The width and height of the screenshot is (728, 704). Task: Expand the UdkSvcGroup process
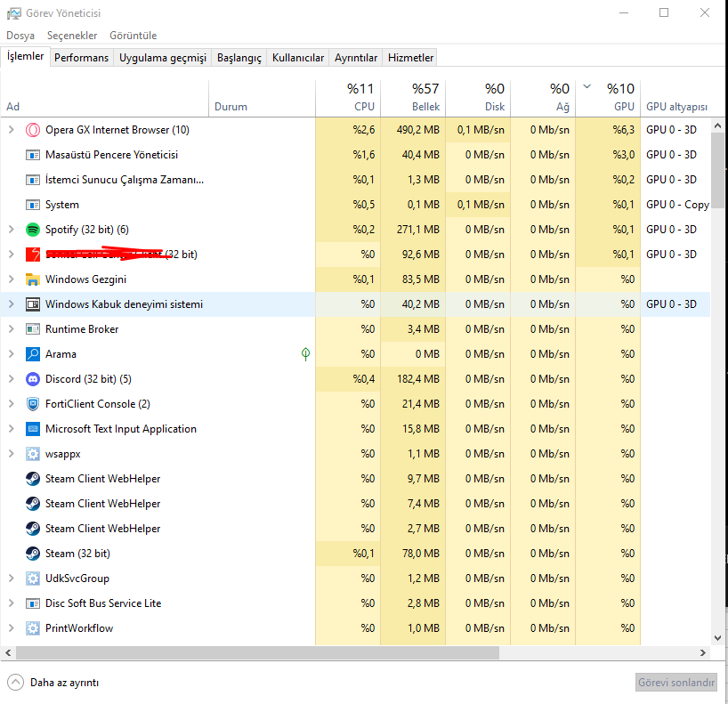pyautogui.click(x=12, y=579)
